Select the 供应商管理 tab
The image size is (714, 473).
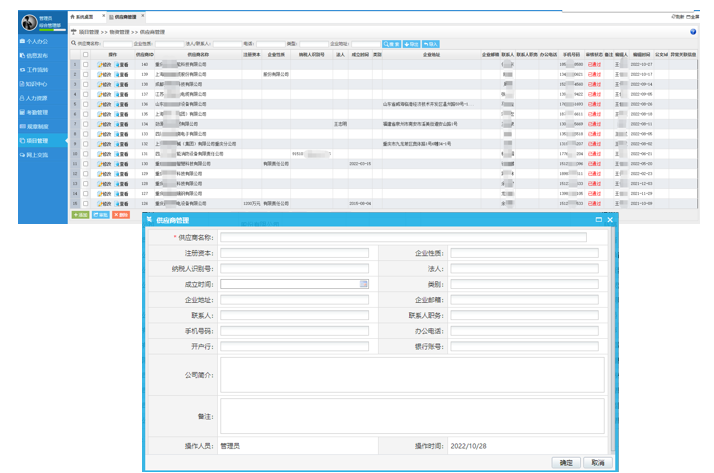point(123,17)
